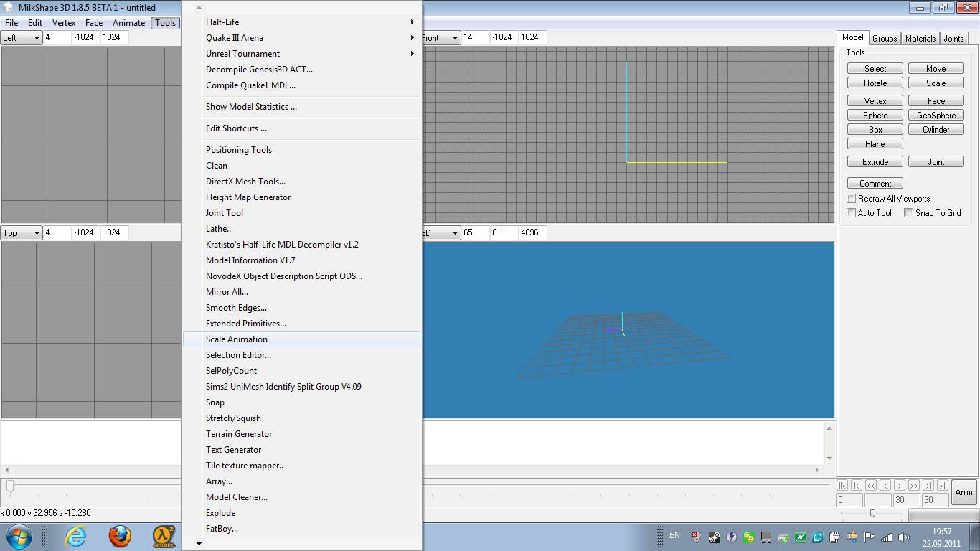Click the Cylinder tool button
Screen dimensions: 980x551
click(936, 130)
